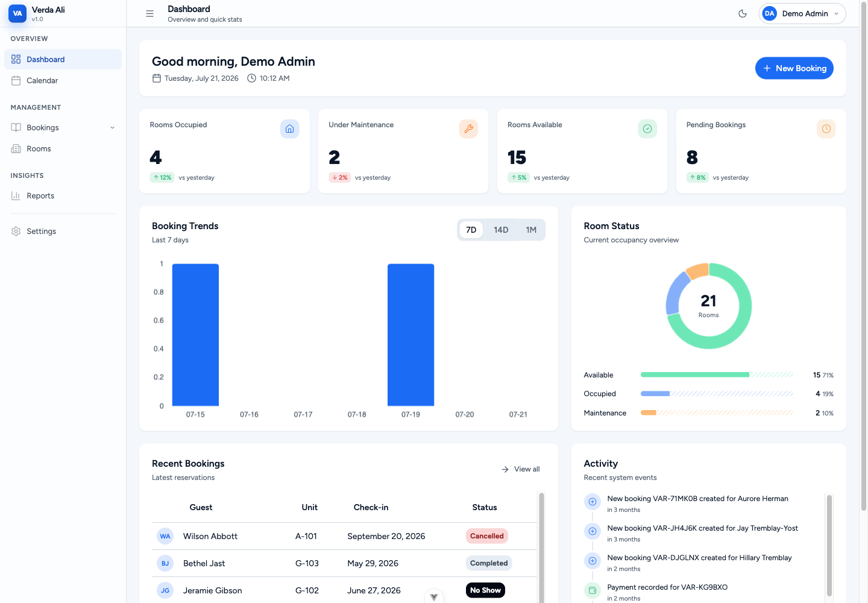Click guest name Bethel Jast
The height and width of the screenshot is (603, 868).
[204, 563]
